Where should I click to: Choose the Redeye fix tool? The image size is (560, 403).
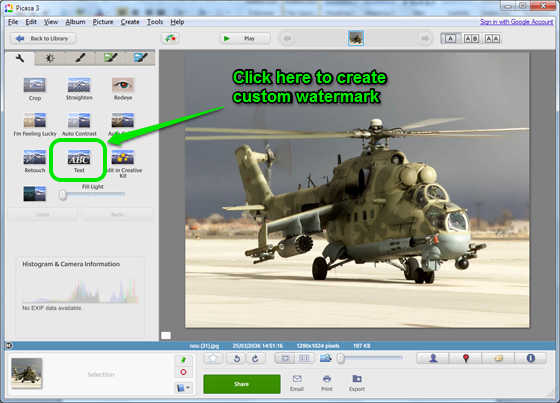click(x=123, y=85)
